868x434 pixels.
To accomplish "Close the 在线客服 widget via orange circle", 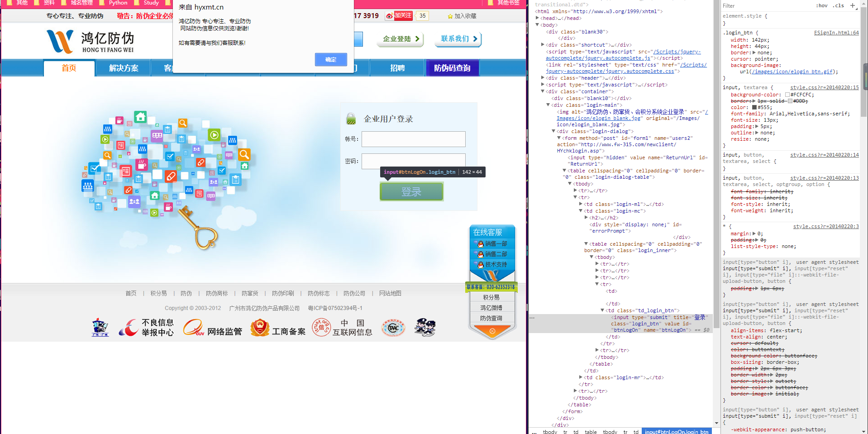I will tap(492, 331).
